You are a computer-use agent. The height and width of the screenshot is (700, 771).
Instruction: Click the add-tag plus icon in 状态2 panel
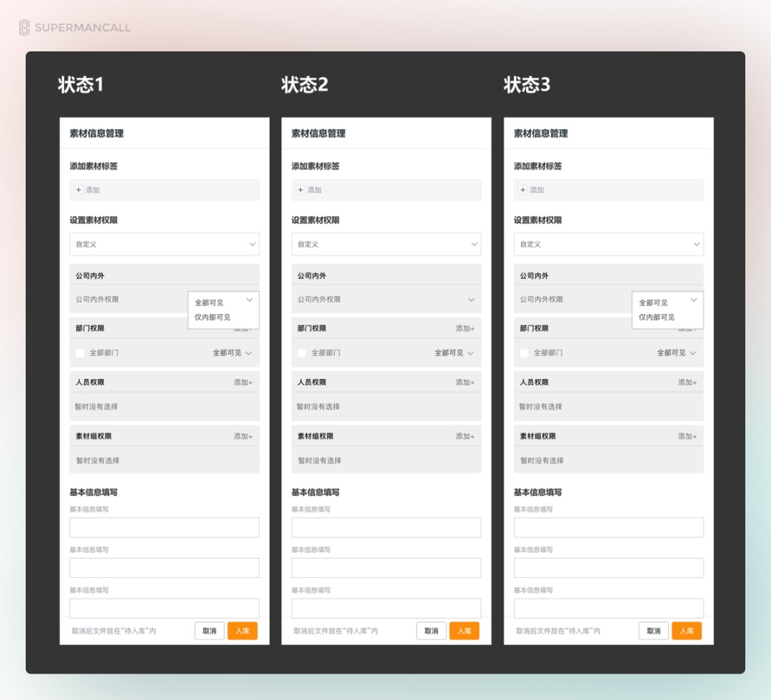[x=301, y=190]
